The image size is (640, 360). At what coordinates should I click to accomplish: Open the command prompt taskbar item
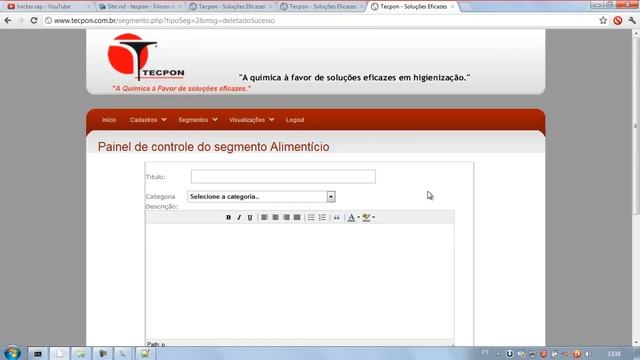[38, 353]
